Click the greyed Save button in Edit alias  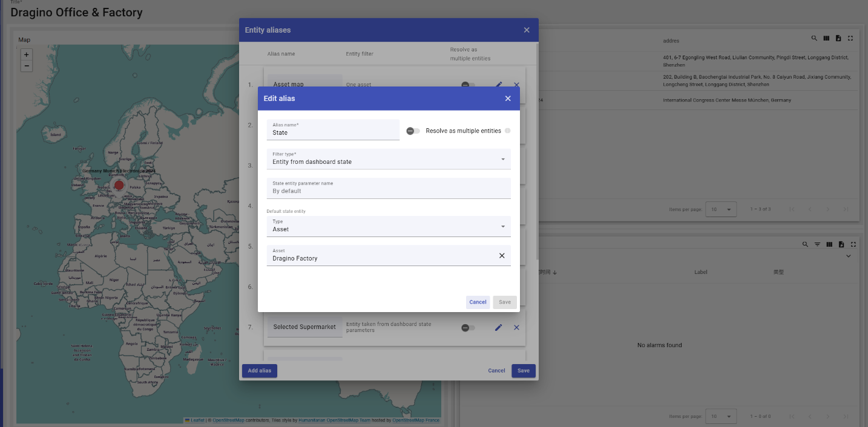click(x=505, y=302)
